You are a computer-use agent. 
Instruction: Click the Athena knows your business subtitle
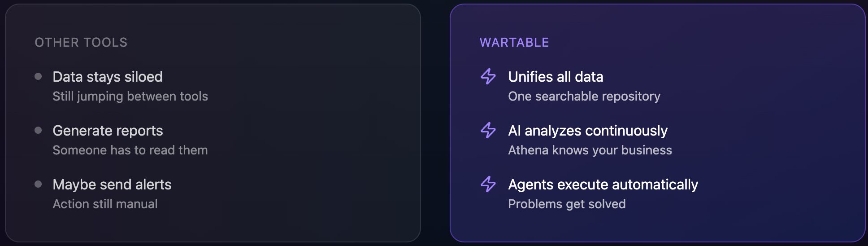590,150
